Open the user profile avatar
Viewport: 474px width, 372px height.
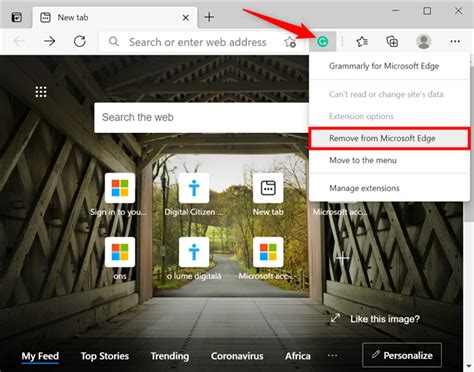424,42
